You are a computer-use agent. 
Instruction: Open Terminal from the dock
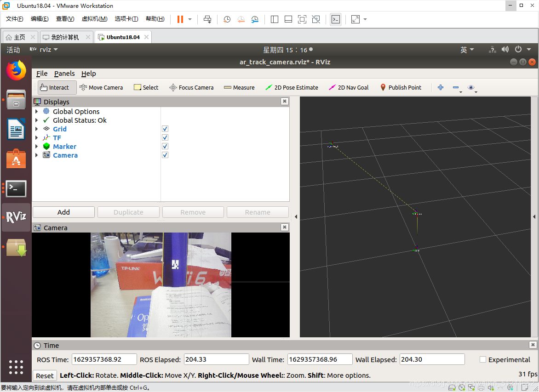point(16,188)
